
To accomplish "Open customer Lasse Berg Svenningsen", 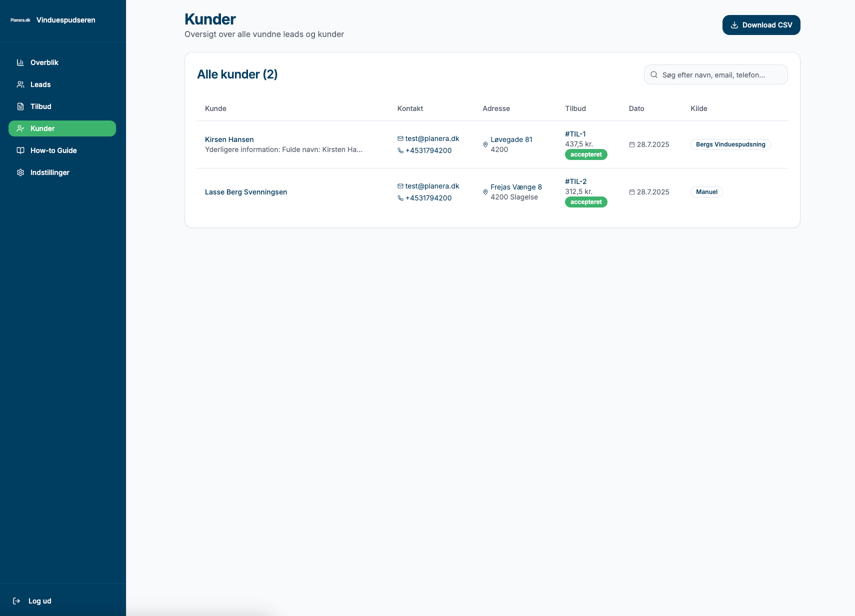I will coord(246,192).
